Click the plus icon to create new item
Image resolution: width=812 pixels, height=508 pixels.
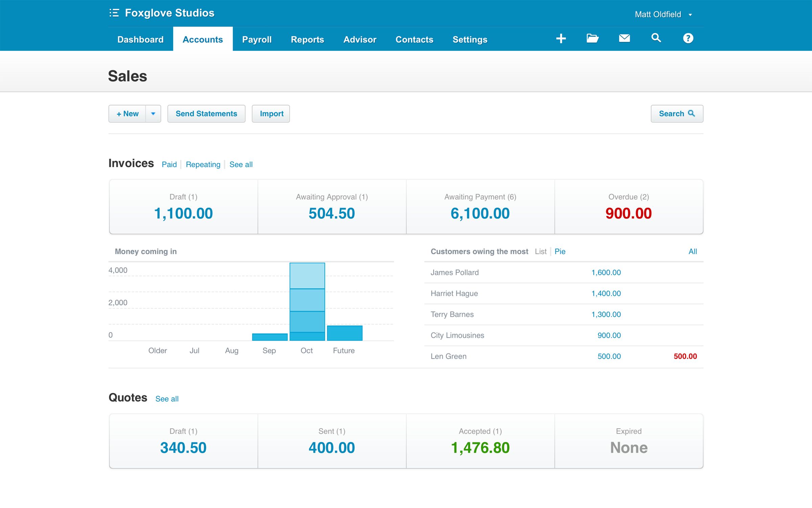561,38
